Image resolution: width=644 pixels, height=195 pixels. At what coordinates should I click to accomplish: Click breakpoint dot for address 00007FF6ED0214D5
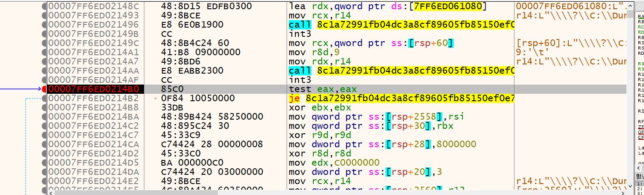click(44, 163)
